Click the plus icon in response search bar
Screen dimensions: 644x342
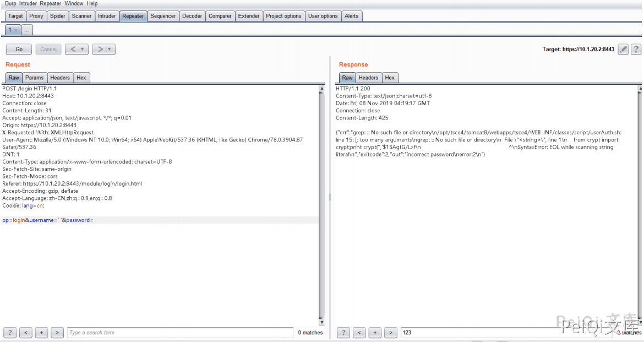click(375, 333)
